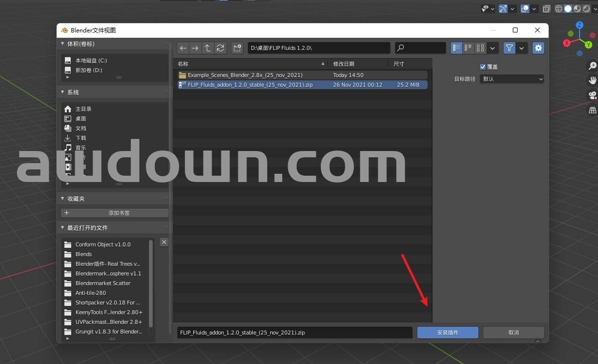Toggle the file filter funnel icon

pyautogui.click(x=509, y=48)
